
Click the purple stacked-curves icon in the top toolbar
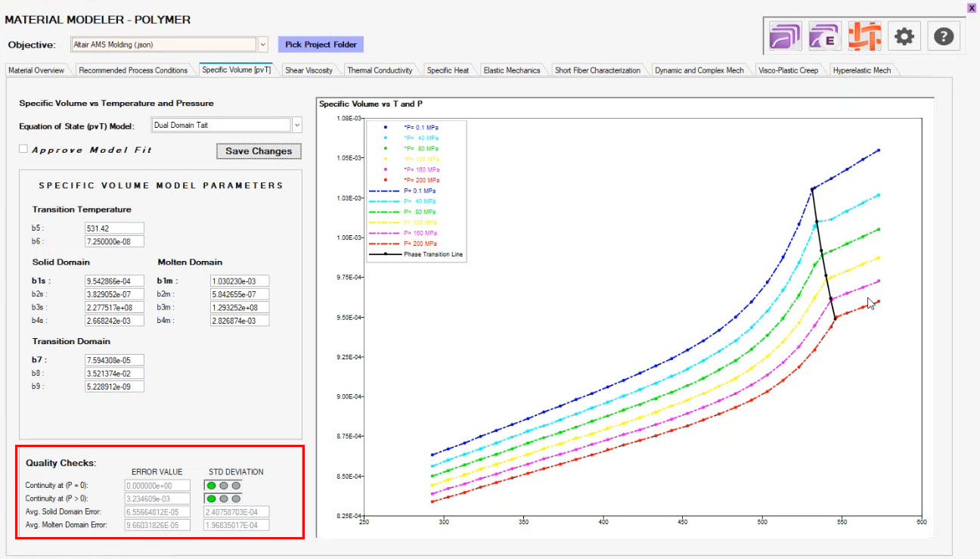coord(785,36)
